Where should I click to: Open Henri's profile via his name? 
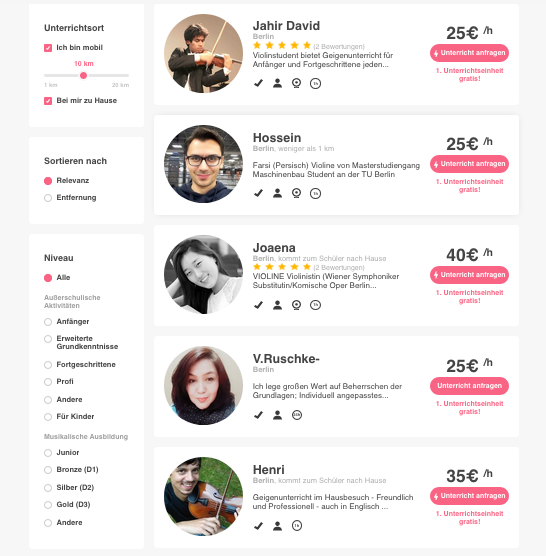click(268, 469)
